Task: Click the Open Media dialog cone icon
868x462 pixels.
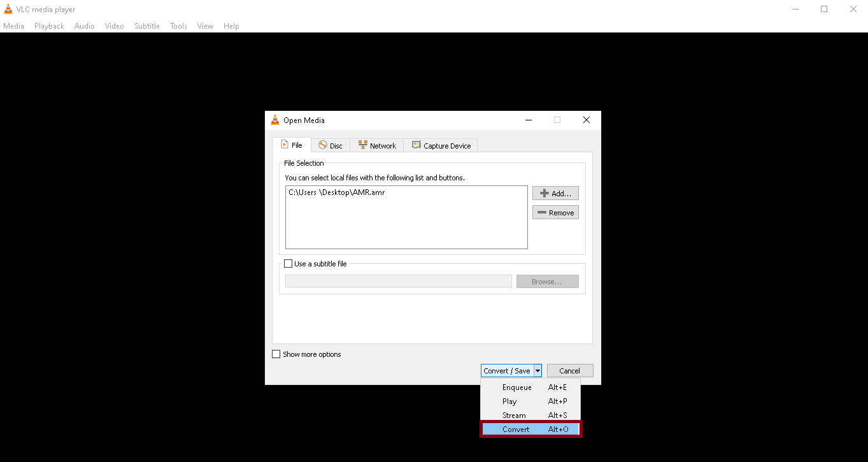Action: pyautogui.click(x=275, y=120)
